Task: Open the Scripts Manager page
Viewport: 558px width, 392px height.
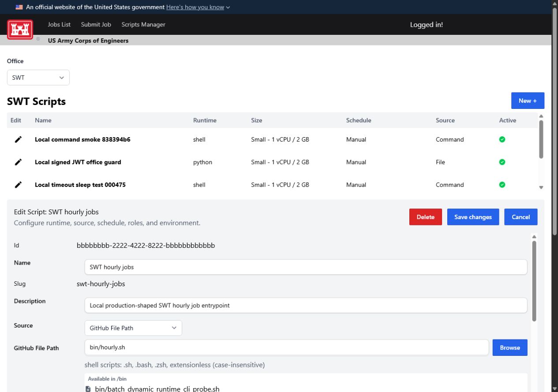Action: (143, 25)
